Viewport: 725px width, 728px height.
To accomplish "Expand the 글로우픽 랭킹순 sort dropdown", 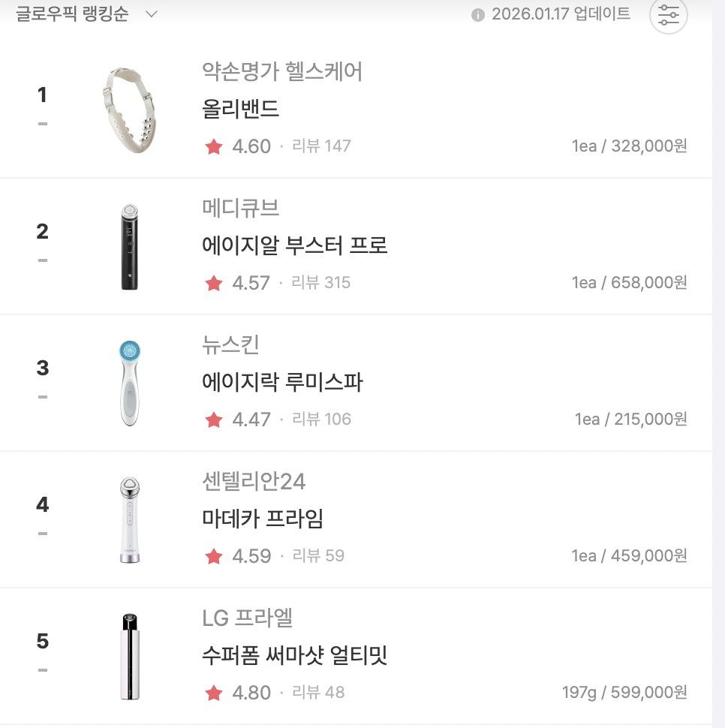I will (151, 14).
